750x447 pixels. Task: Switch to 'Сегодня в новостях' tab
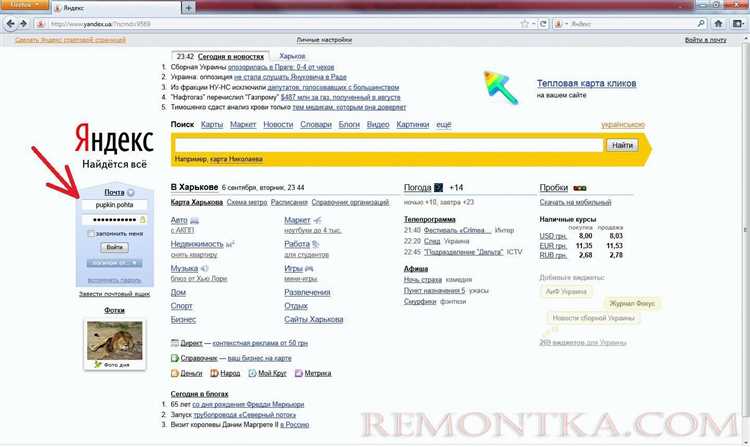(231, 56)
